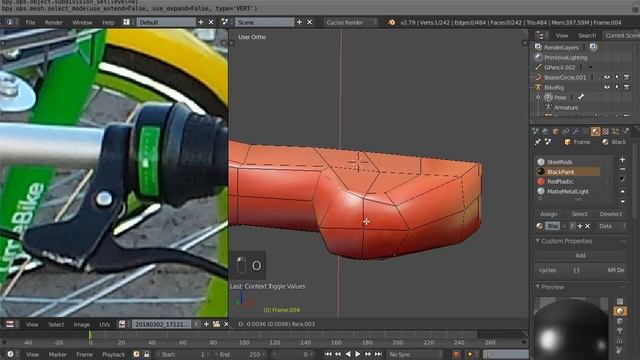Open the Cycles Render engine dropdown
This screenshot has height=360, width=640.
(350, 22)
